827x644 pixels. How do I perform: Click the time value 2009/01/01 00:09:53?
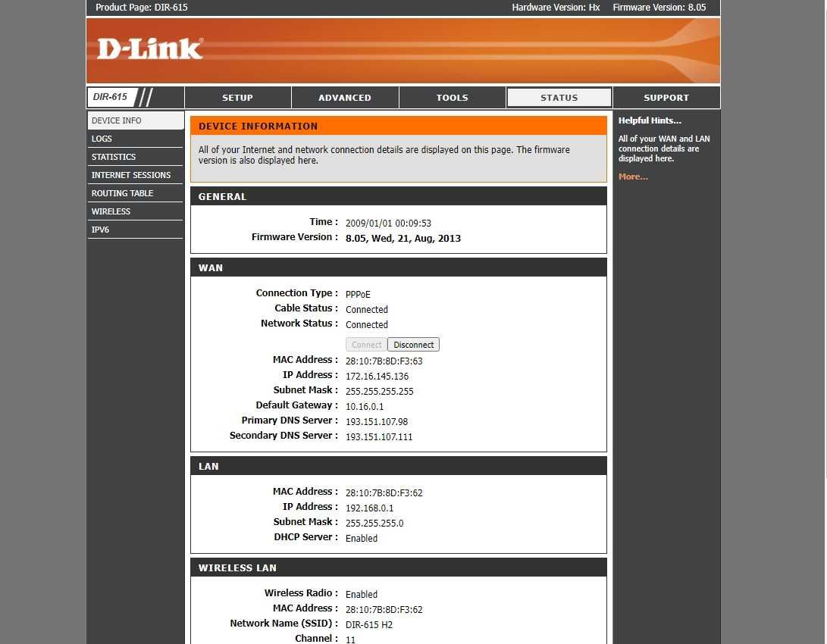tap(388, 224)
